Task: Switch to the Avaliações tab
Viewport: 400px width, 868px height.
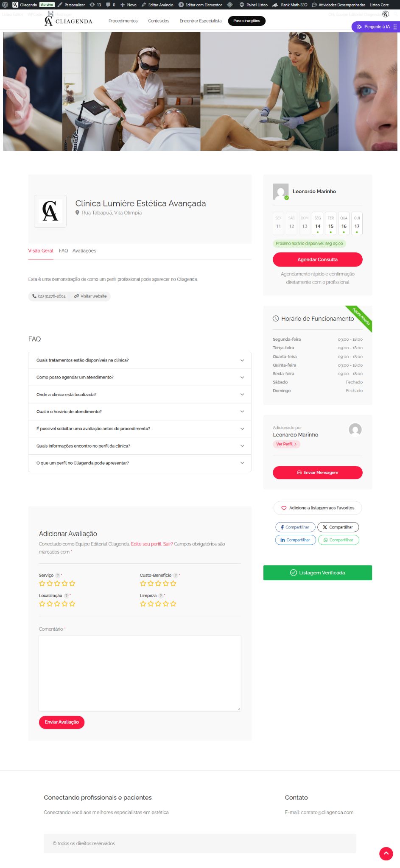Action: pos(84,251)
